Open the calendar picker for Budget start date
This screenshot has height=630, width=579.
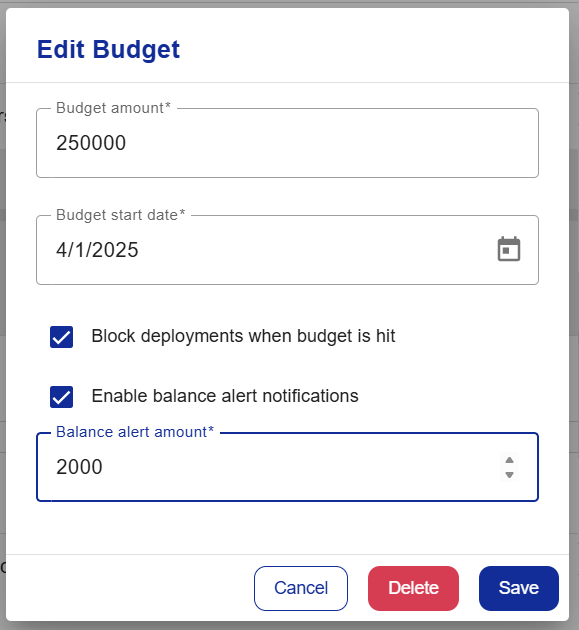[509, 250]
